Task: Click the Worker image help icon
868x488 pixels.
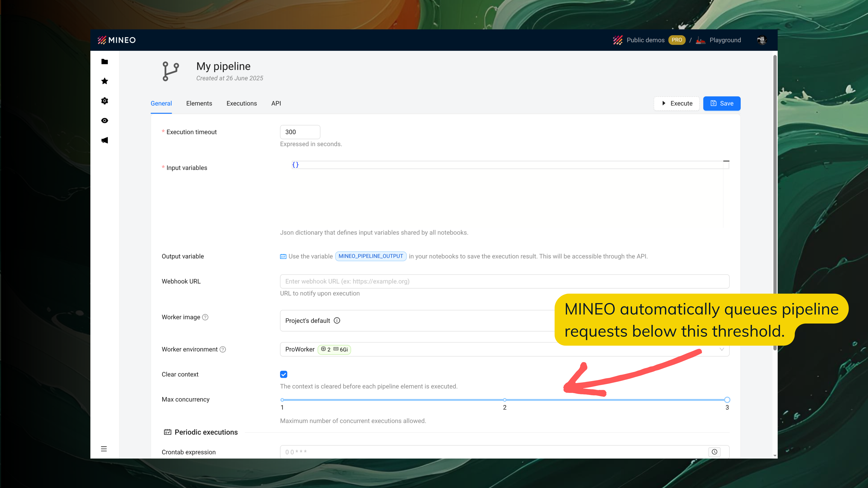Action: 205,317
